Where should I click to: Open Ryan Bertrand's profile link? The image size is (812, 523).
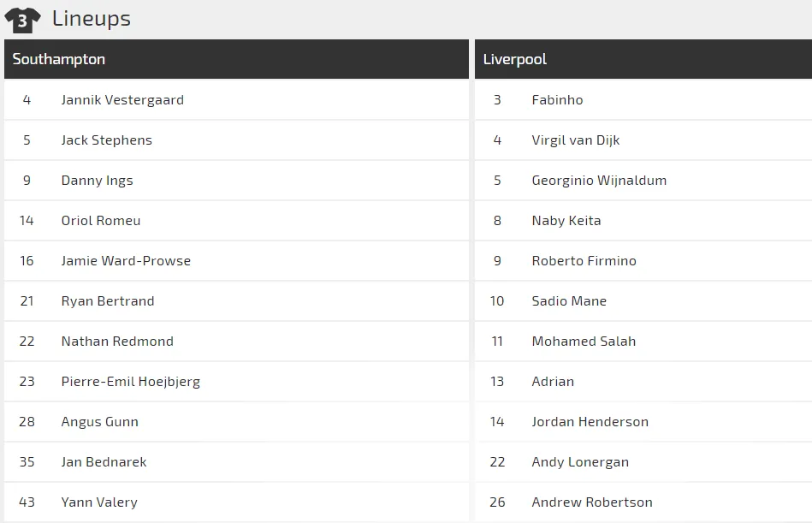[x=108, y=301]
